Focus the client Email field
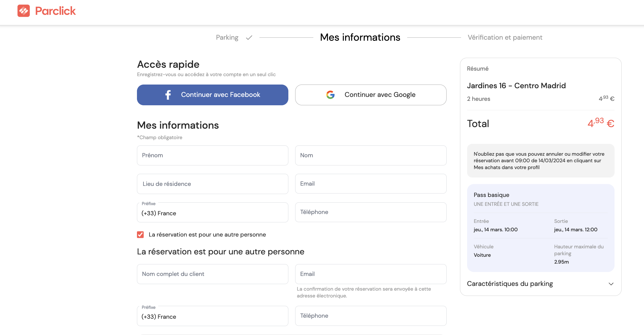Screen dimensions: 644x335 (x=371, y=274)
